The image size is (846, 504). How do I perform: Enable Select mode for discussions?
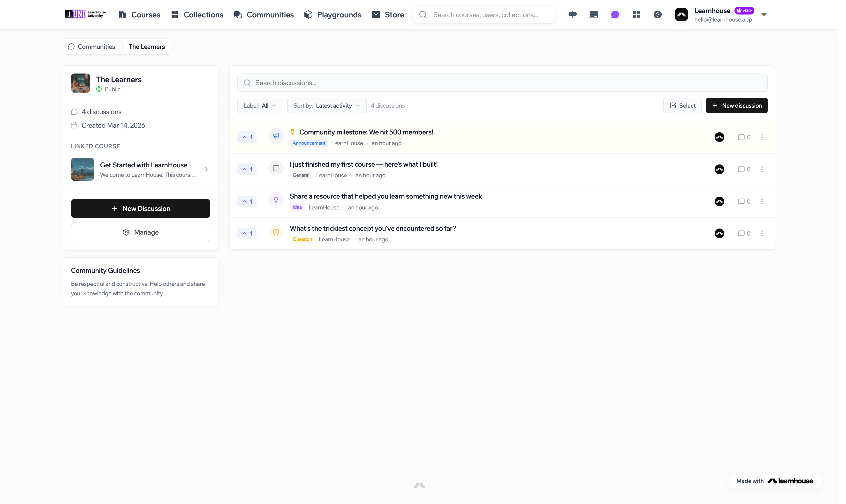682,105
